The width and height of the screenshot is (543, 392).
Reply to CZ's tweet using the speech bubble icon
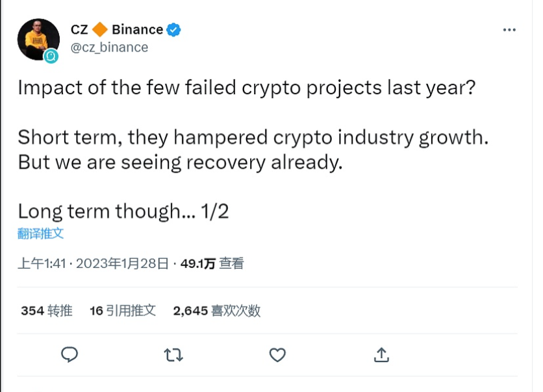(x=69, y=356)
